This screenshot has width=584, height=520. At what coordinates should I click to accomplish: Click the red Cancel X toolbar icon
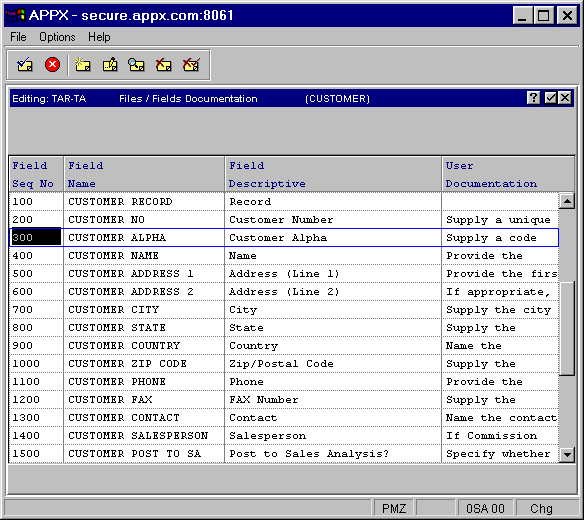53,64
